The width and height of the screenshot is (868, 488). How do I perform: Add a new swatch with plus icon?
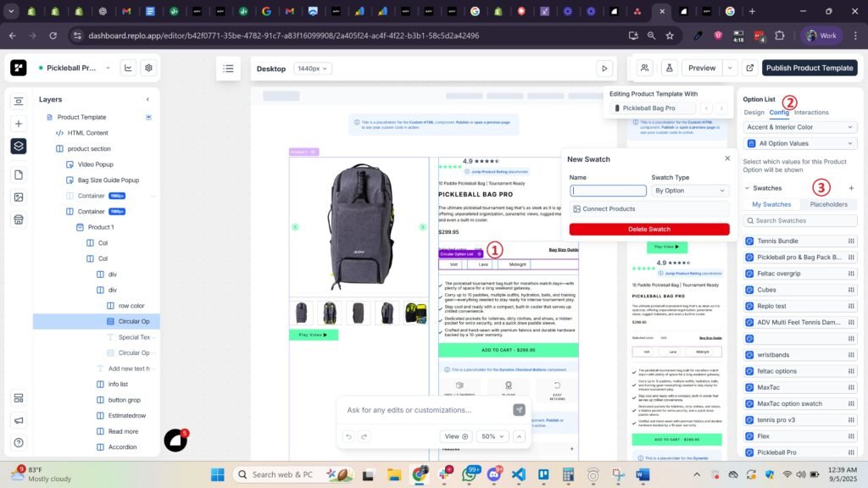pos(851,188)
